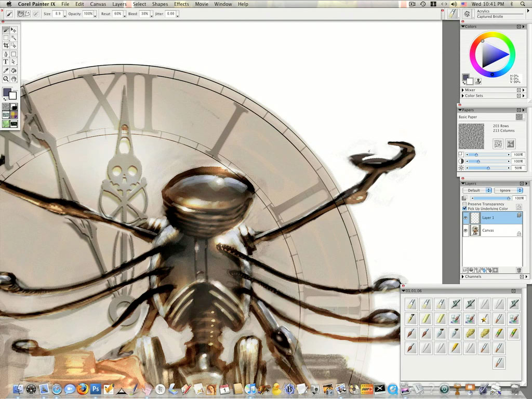Viewport: 532px width, 399px height.
Task: Open the Canvas menu
Action: [98, 4]
